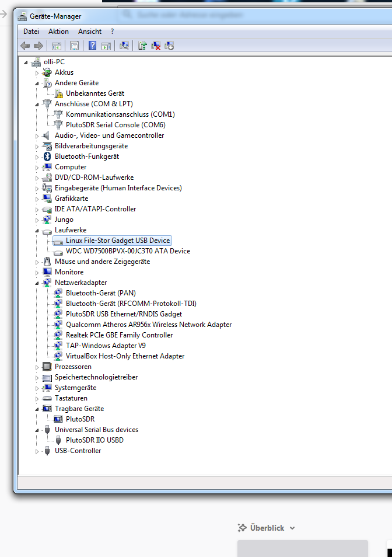Expand the Systemgeräte node
392x557 pixels.
(x=37, y=388)
